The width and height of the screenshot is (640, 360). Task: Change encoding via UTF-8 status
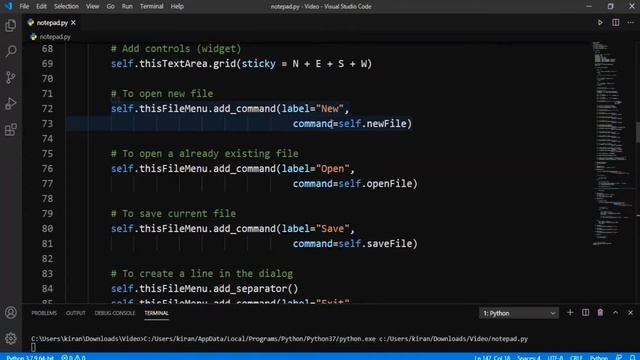click(555, 357)
